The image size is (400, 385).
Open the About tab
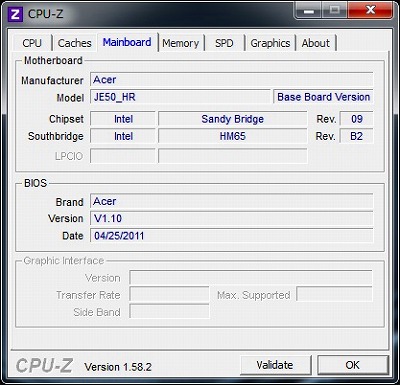coord(316,43)
